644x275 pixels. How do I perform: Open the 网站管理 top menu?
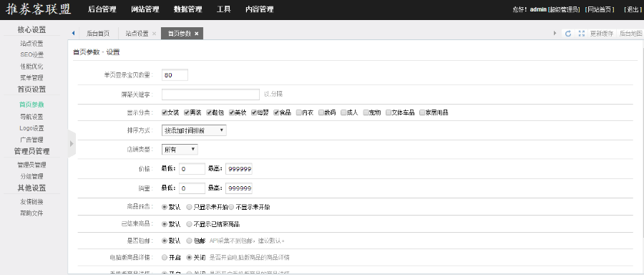(145, 9)
